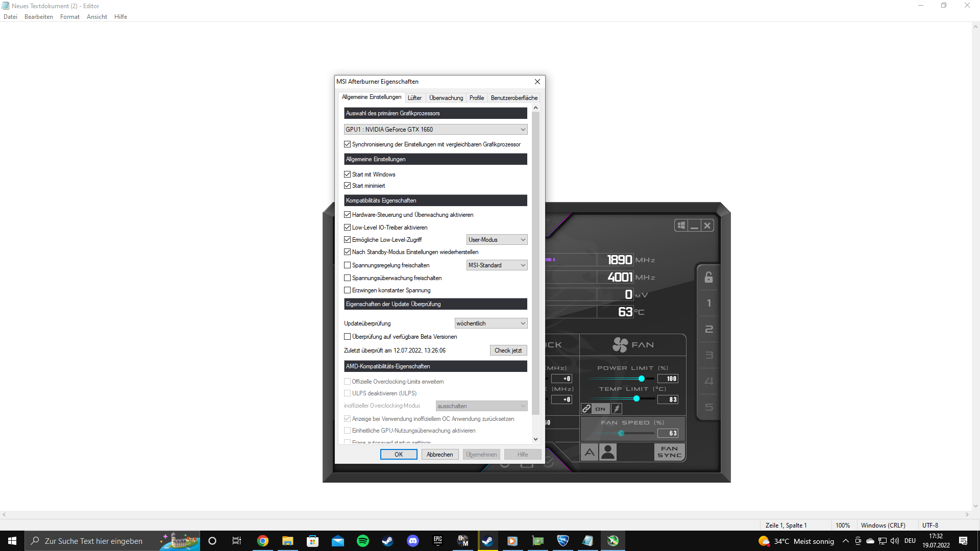The image size is (980, 551).
Task: Toggle Low-Level IO-Treiber aktivieren checkbox
Action: click(348, 228)
